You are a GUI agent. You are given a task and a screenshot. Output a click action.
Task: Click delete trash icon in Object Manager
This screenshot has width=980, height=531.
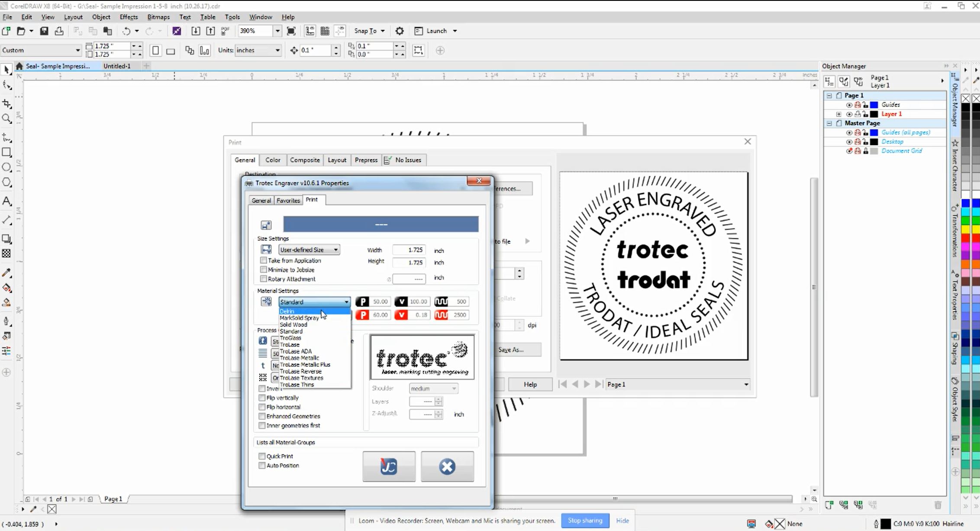[938, 505]
